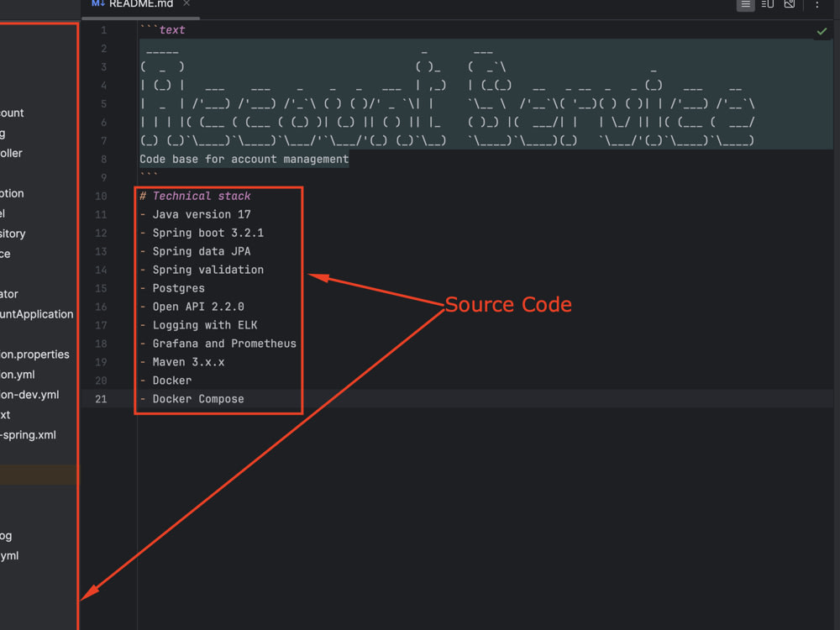840x630 pixels.
Task: Open the editor tab more options menu
Action: pos(817,4)
